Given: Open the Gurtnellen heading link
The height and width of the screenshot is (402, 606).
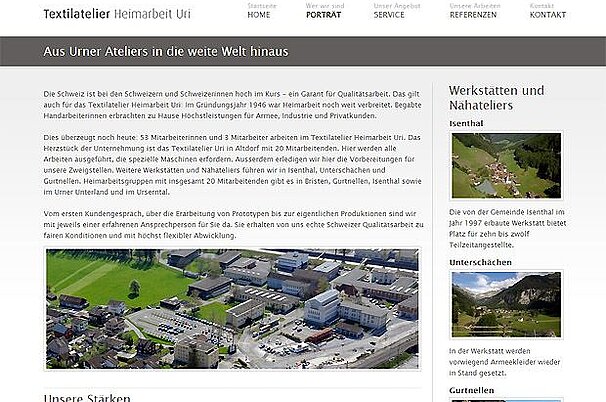Looking at the screenshot, I should click(x=471, y=388).
